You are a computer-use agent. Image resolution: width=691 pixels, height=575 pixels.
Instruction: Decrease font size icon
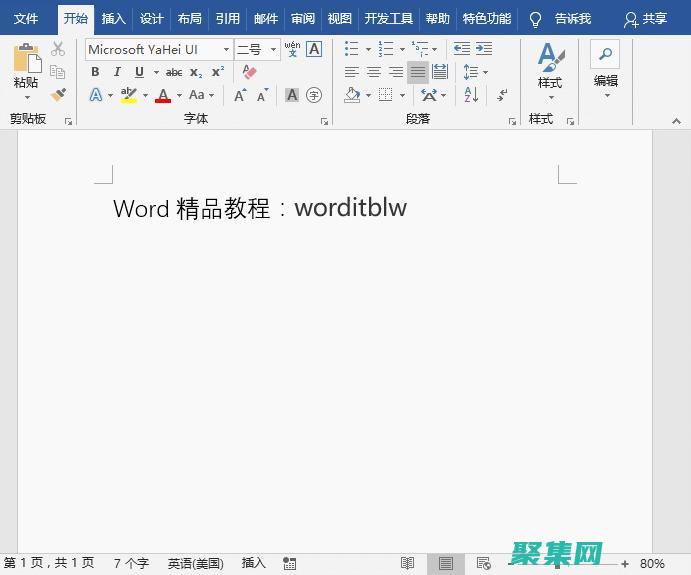point(263,95)
